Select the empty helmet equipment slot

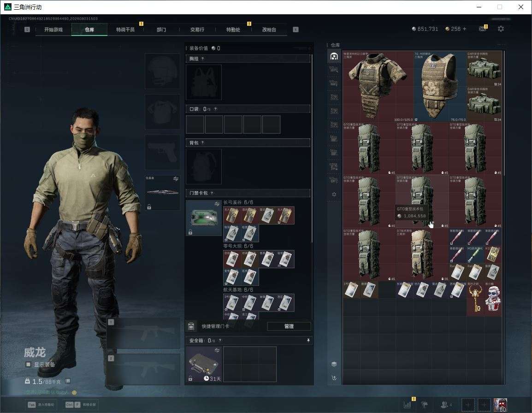(x=163, y=71)
